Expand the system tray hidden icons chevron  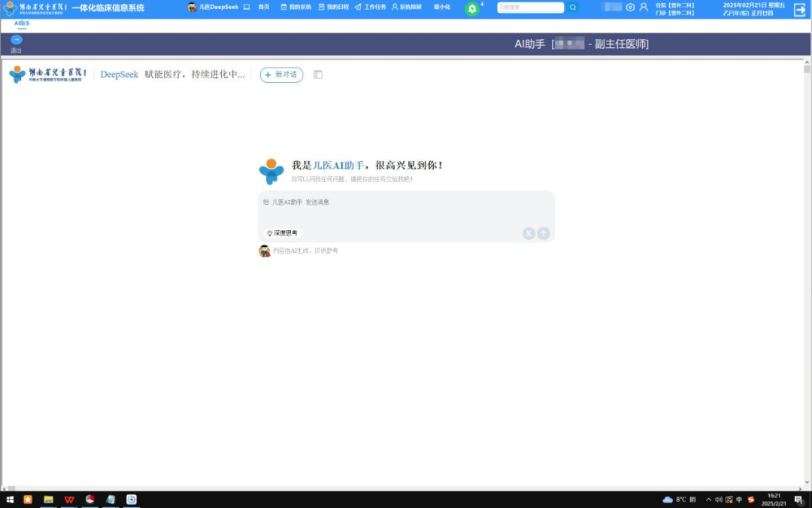coord(708,499)
